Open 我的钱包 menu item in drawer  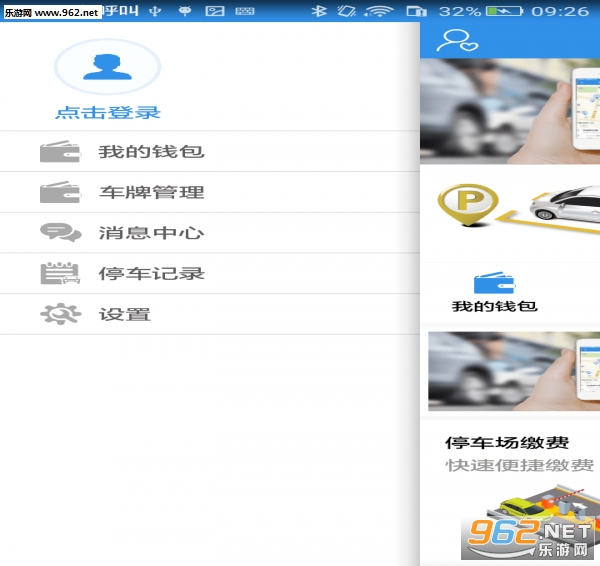click(x=151, y=152)
